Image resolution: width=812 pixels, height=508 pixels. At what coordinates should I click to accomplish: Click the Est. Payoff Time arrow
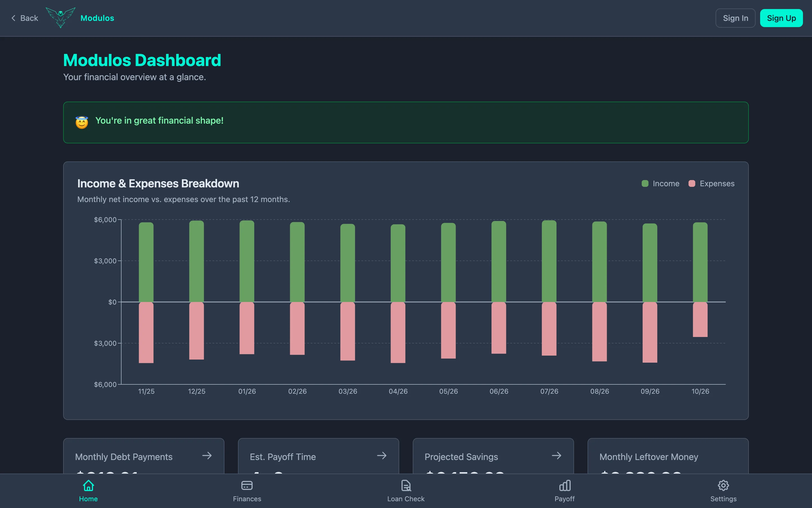(x=382, y=456)
